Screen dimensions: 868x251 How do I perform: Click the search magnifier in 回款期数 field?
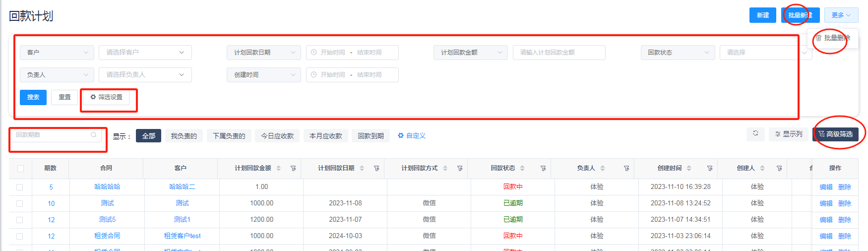pyautogui.click(x=93, y=135)
